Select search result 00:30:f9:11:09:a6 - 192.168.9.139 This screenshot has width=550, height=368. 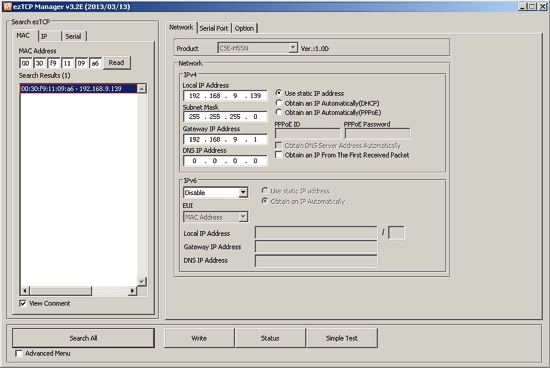[79, 88]
